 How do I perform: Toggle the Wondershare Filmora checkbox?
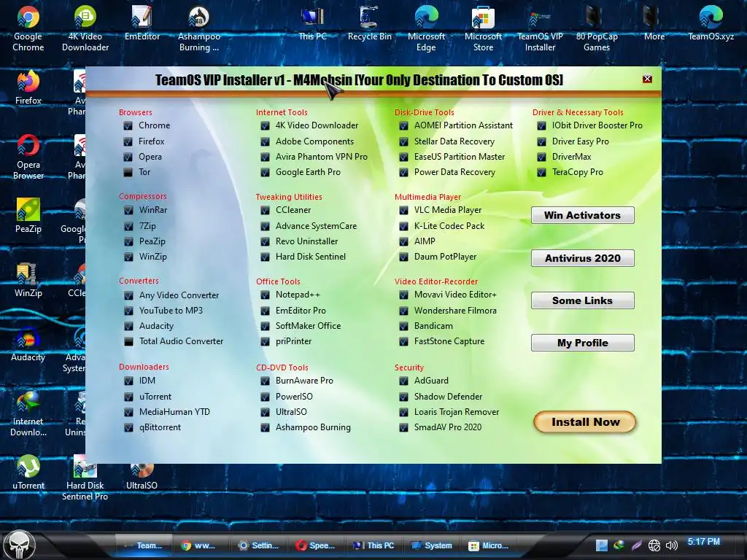tap(403, 311)
